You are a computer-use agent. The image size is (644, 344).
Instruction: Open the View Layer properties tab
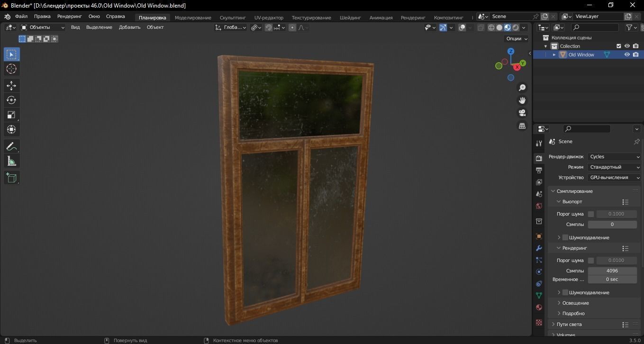(x=539, y=182)
